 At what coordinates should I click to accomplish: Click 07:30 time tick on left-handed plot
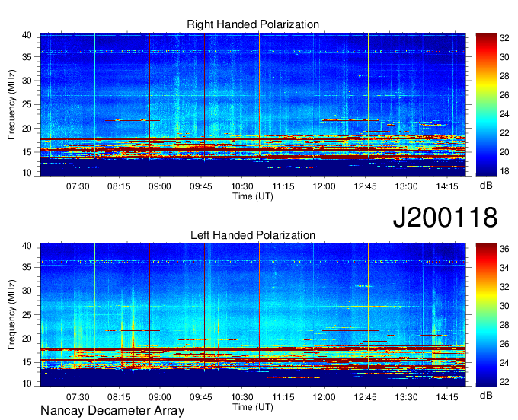[x=78, y=397]
